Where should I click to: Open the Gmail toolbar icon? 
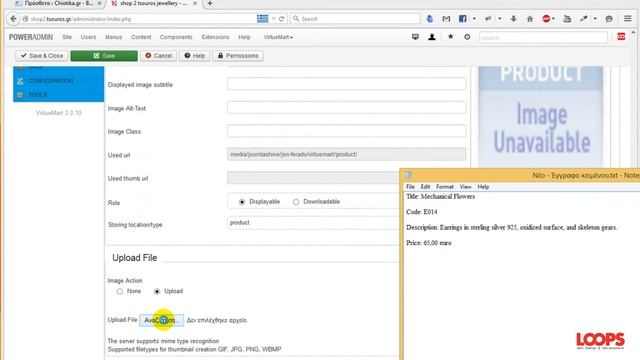pos(446,19)
